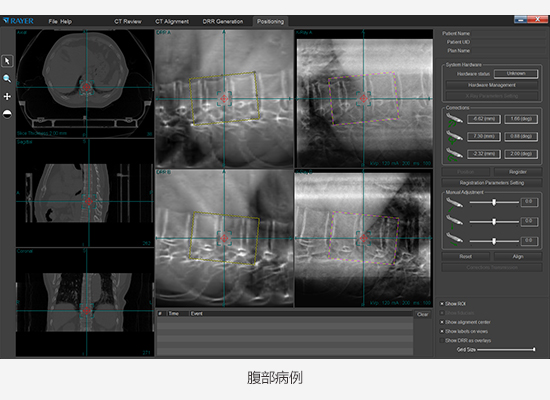550x400 pixels.
Task: Click the second couch icon under Corrections
Action: [x=454, y=137]
